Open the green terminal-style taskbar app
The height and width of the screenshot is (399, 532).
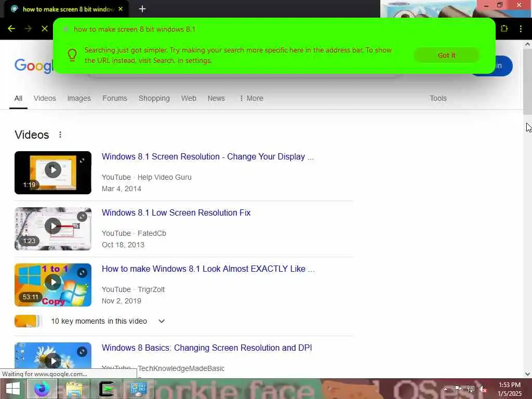(x=106, y=389)
